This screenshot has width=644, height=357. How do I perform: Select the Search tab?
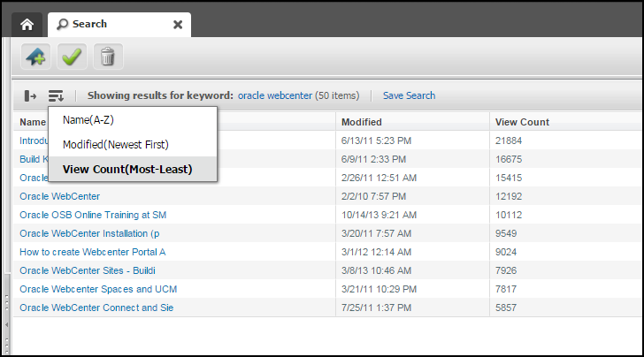pos(119,25)
